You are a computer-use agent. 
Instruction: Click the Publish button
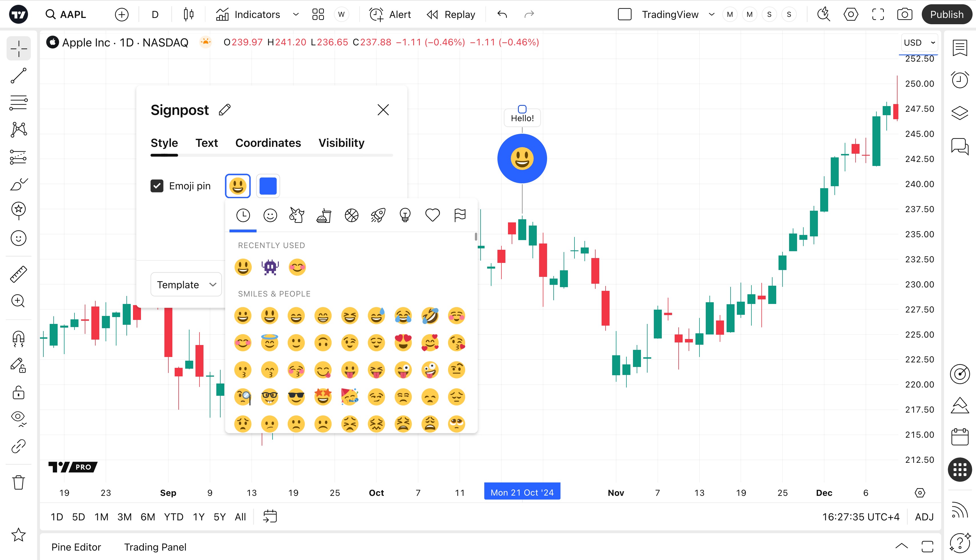(946, 15)
